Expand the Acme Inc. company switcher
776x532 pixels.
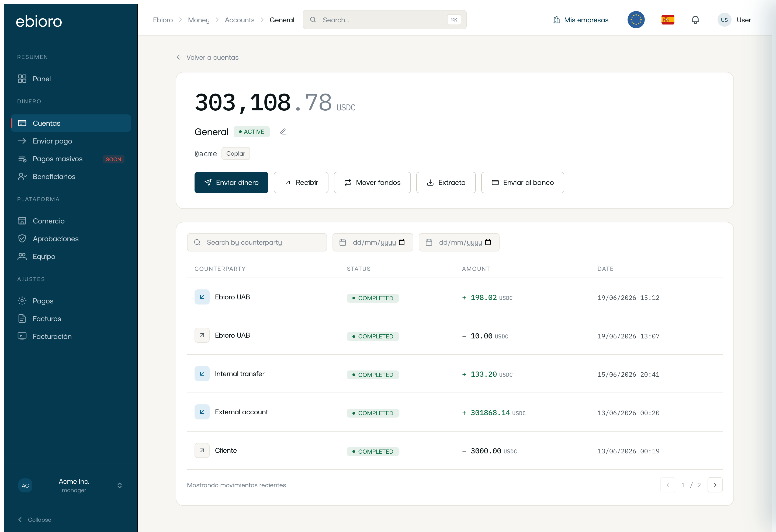pyautogui.click(x=71, y=485)
